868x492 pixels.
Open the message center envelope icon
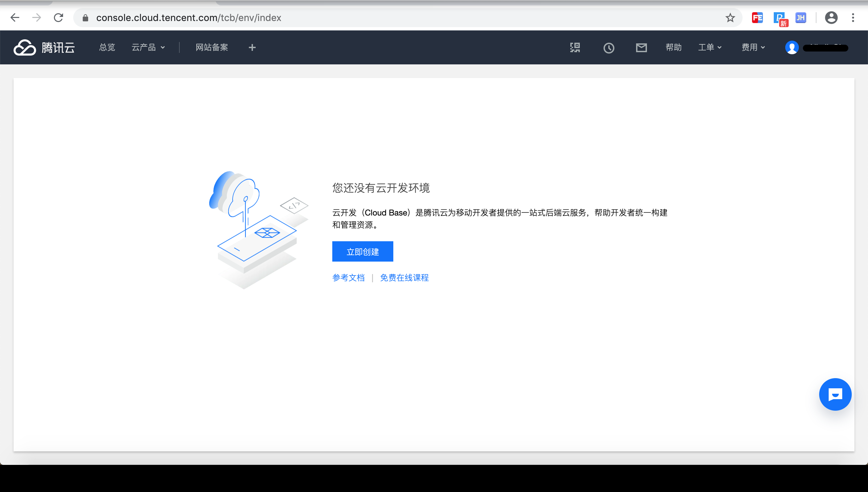641,48
